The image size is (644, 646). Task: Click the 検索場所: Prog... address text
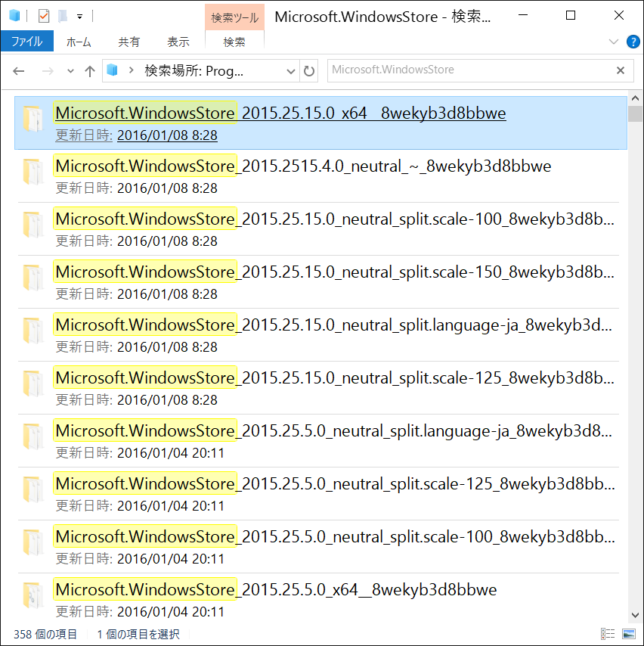pos(194,71)
